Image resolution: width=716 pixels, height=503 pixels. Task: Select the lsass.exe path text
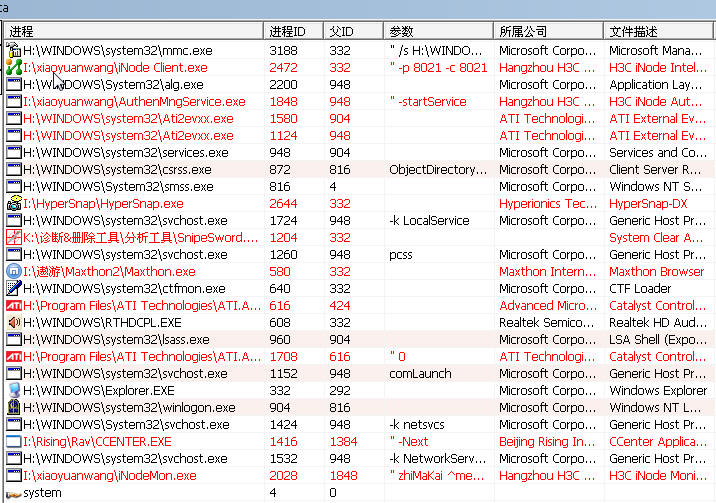(x=116, y=340)
